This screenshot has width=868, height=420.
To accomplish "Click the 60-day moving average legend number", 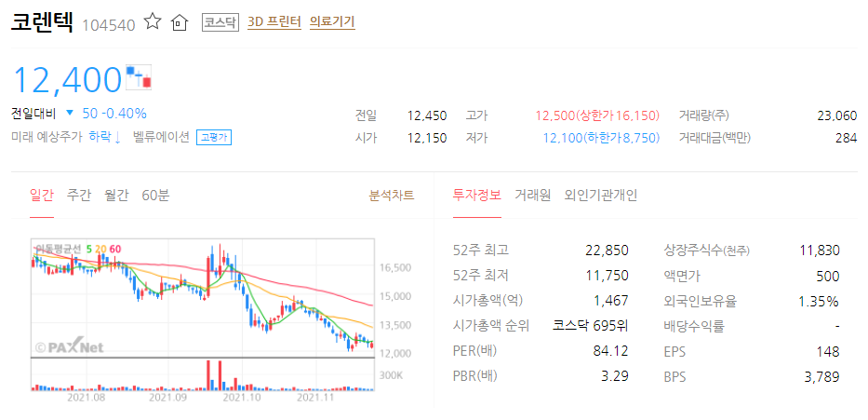I will coord(115,249).
